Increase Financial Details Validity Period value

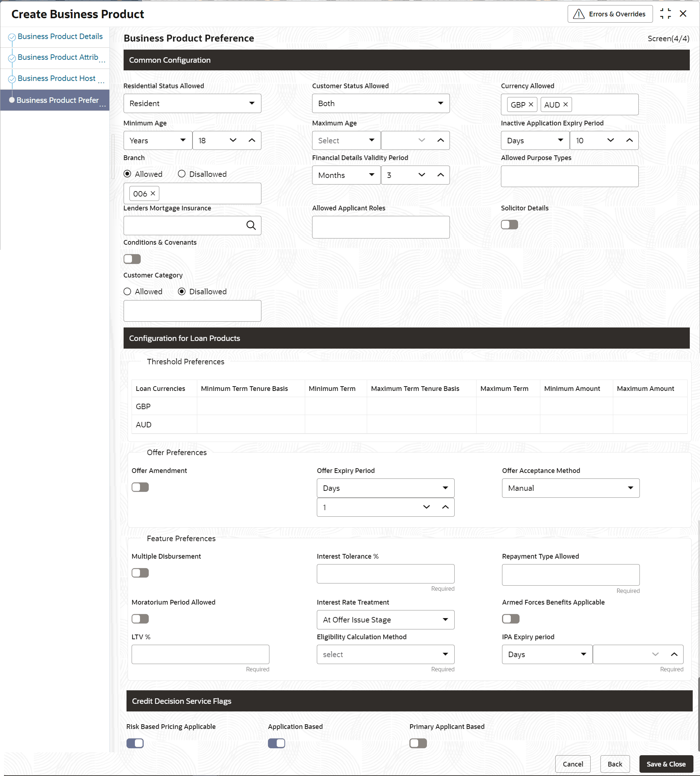[x=441, y=175]
